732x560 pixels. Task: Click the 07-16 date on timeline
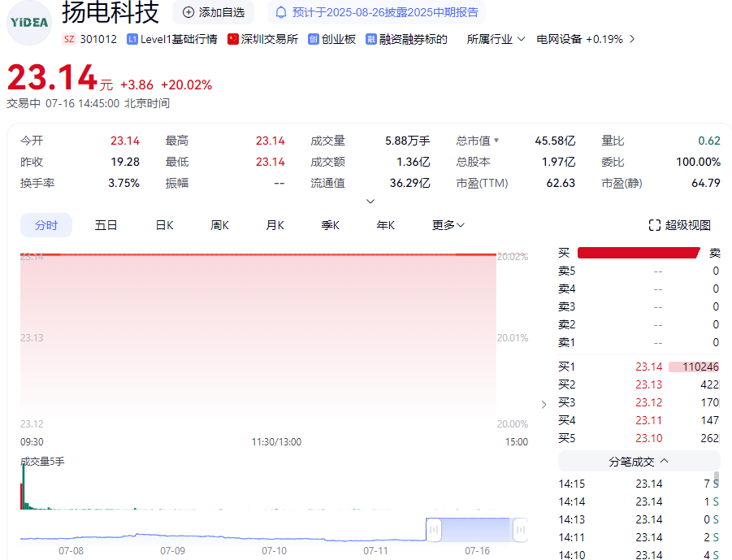tap(477, 551)
